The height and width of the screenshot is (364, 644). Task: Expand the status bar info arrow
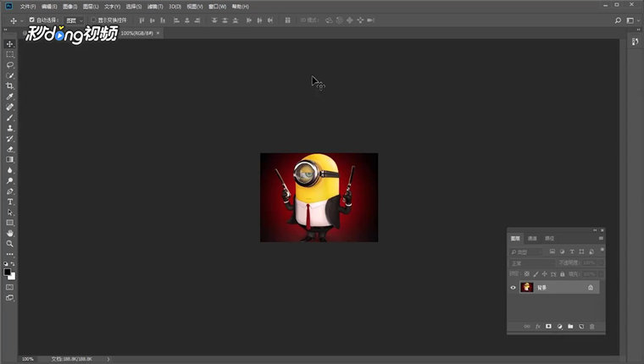click(x=108, y=359)
